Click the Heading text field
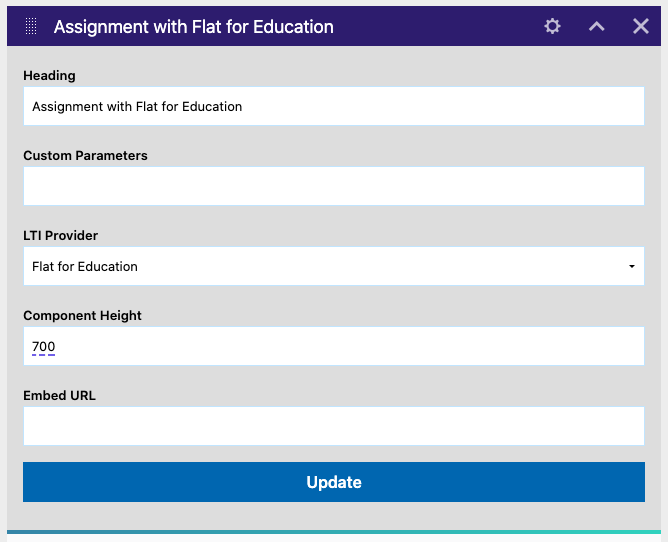 pos(334,106)
